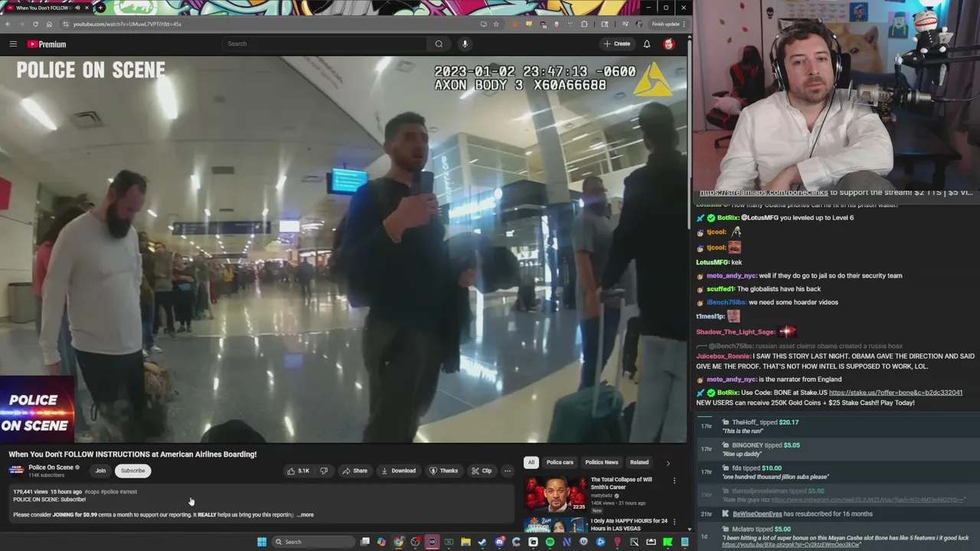This screenshot has height=551, width=980.
Task: Go back in the browser
Action: (x=8, y=24)
